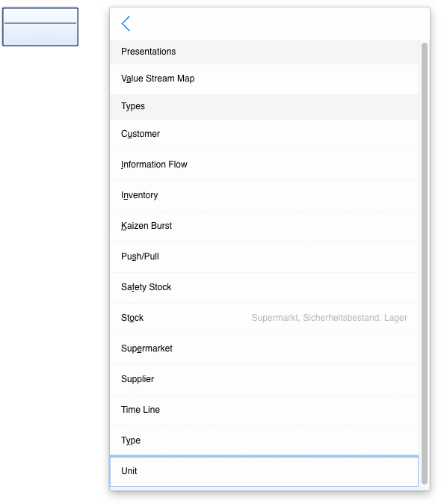Select the Customer type
441x504 pixels.
(x=265, y=135)
